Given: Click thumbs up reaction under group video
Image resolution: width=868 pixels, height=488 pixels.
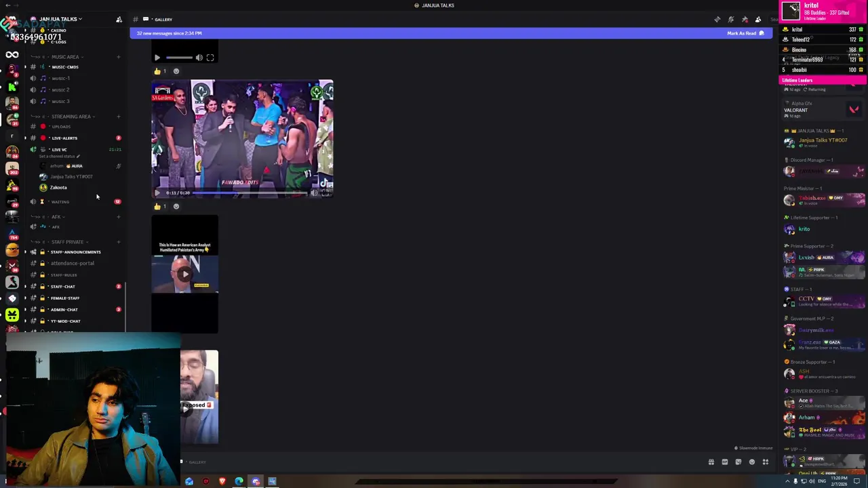Looking at the screenshot, I should (x=160, y=206).
